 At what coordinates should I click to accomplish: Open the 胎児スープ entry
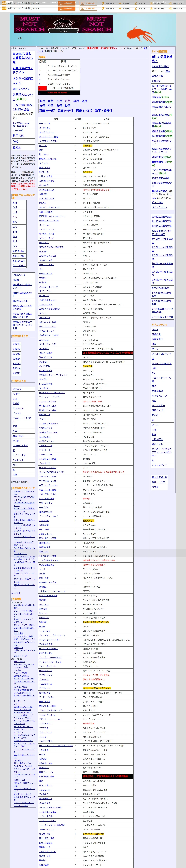coord(44,172)
